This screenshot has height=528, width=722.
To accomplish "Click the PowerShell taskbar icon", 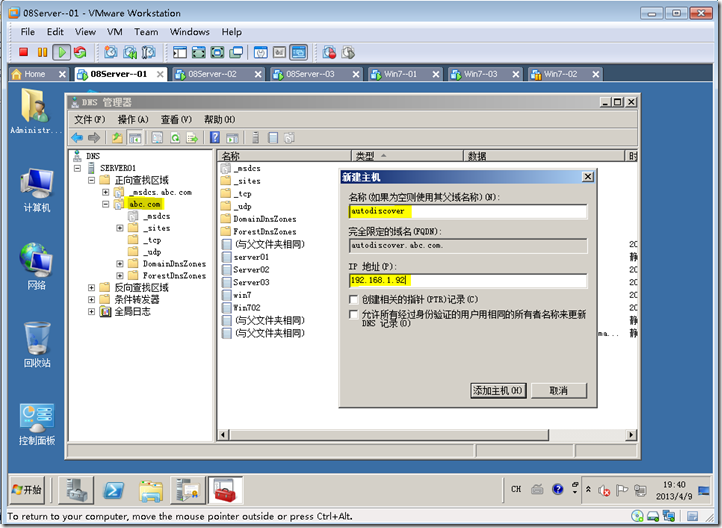I will point(113,490).
